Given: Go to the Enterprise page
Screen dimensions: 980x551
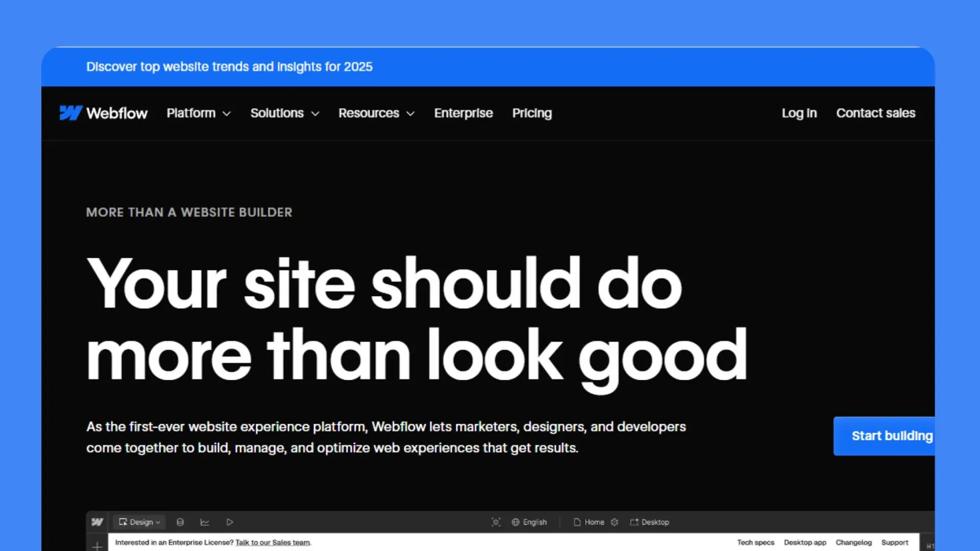Looking at the screenshot, I should [x=463, y=113].
